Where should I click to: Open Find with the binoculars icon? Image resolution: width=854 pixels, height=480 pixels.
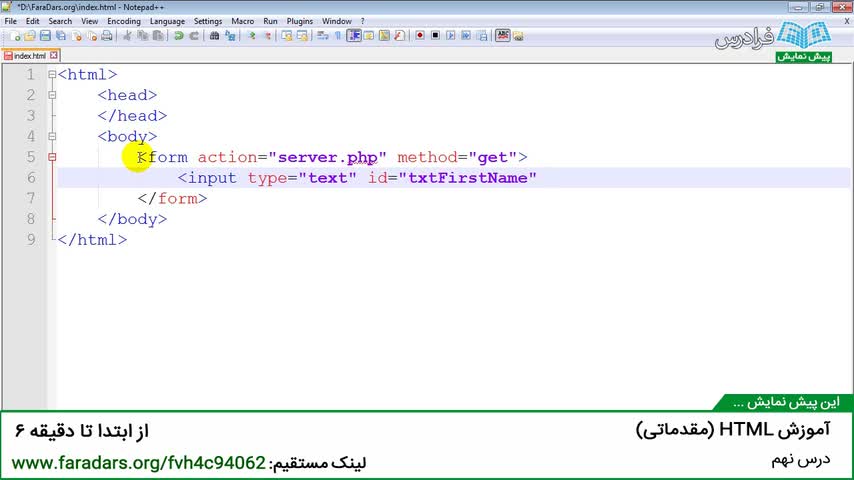pos(214,36)
